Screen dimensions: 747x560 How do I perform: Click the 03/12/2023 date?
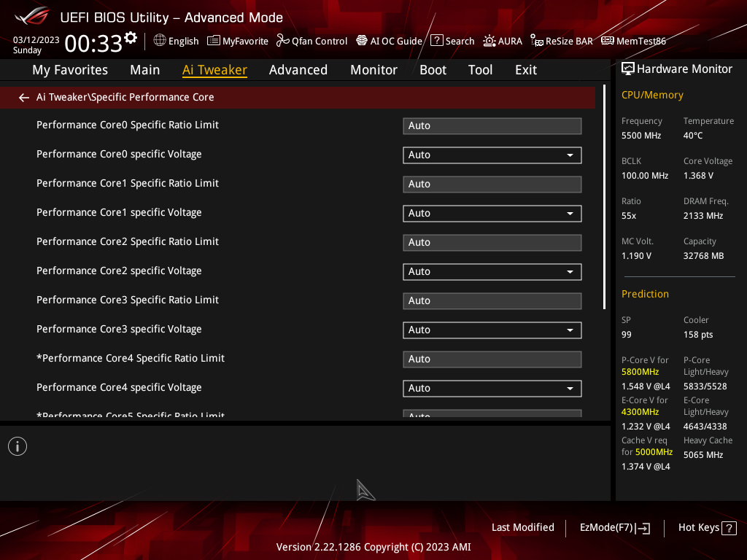point(36,40)
